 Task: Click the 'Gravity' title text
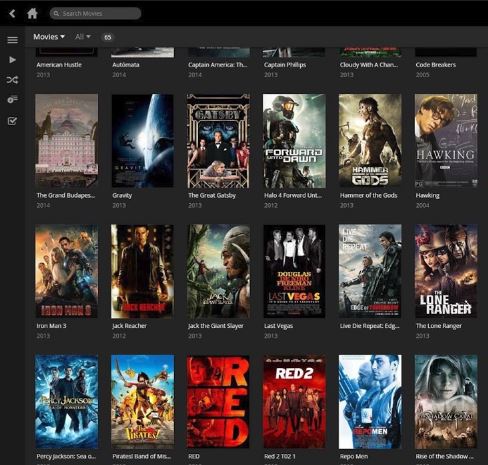point(122,195)
